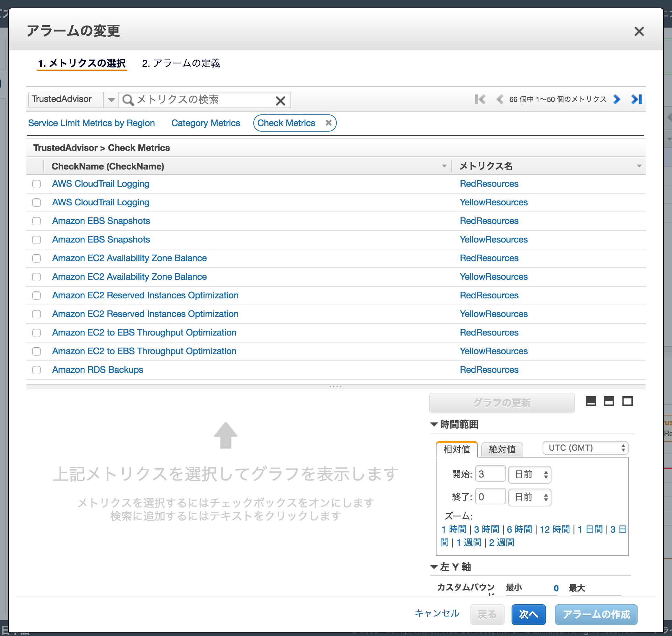Click inside the 開始 input field

click(490, 474)
